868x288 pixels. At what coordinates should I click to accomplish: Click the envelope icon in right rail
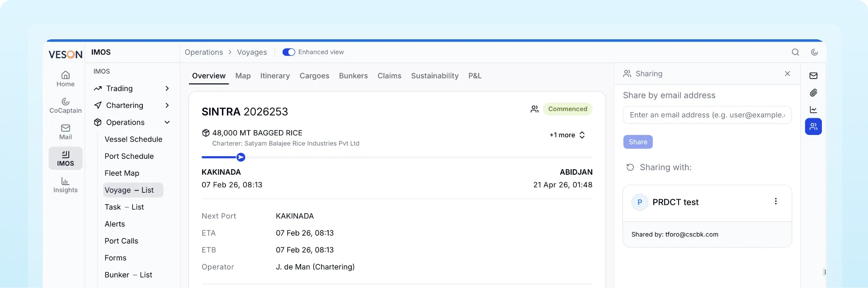tap(813, 76)
